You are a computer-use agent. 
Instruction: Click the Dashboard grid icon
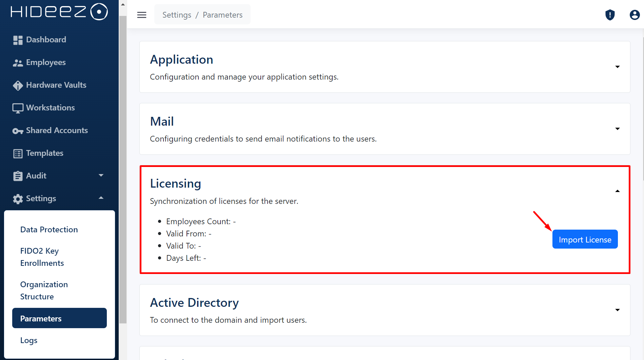pos(18,40)
